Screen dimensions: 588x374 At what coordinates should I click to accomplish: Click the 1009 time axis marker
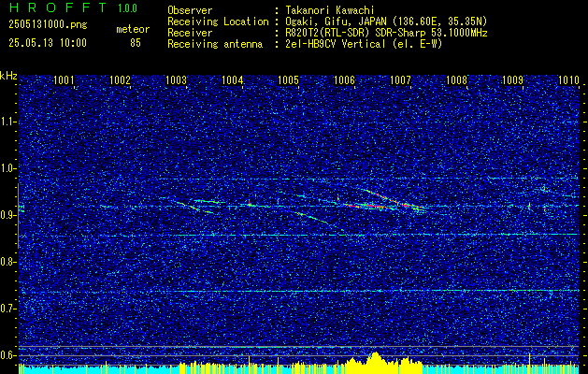click(x=512, y=79)
